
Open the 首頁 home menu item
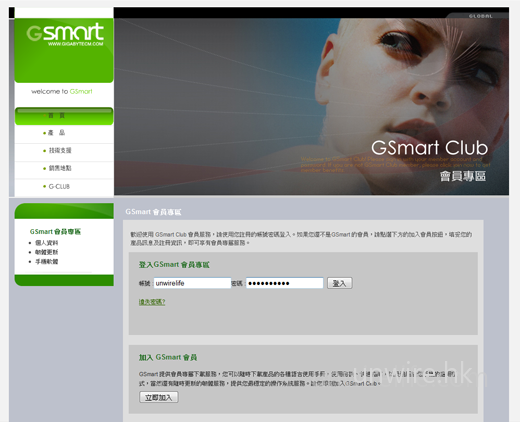click(x=64, y=116)
